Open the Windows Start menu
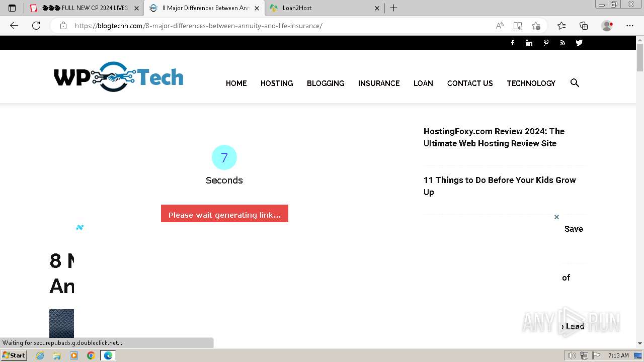644x362 pixels. [14, 355]
